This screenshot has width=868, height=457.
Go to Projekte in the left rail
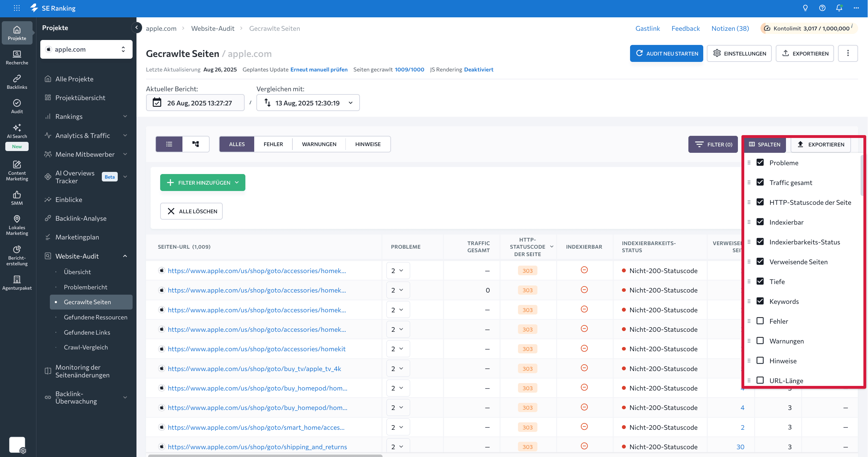[17, 33]
